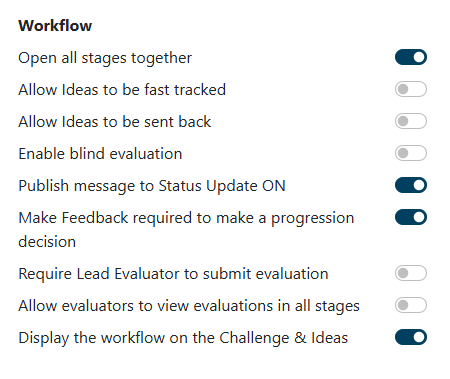450x379 pixels.
Task: Disable Display the workflow on Challenge toggle
Action: coord(411,337)
